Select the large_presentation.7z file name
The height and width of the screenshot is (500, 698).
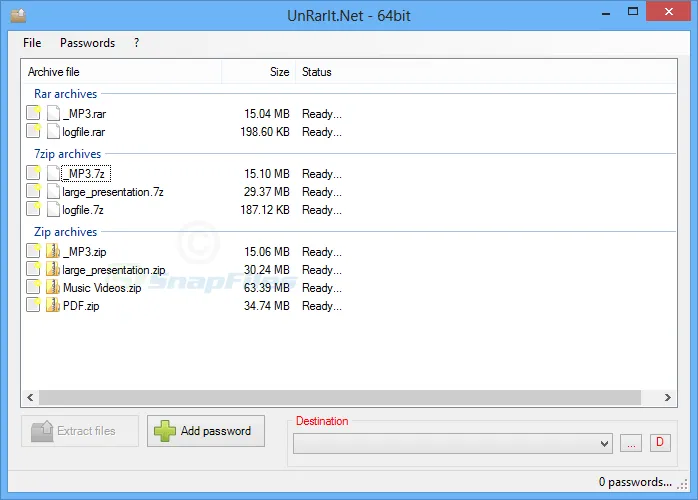[x=113, y=192]
